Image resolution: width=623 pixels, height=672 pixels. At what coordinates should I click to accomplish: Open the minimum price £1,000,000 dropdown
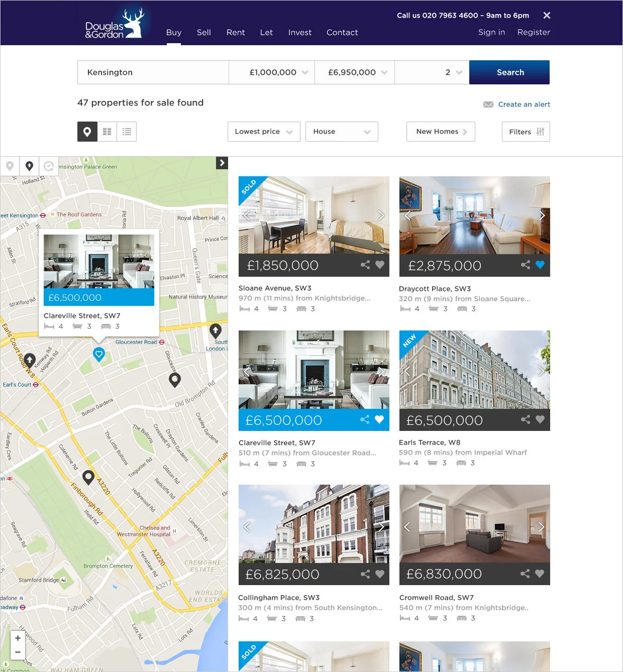pyautogui.click(x=272, y=72)
